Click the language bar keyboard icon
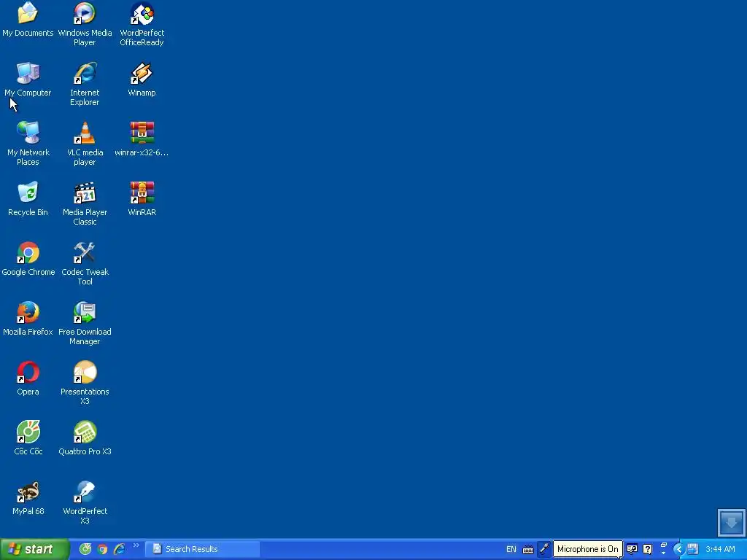This screenshot has height=560, width=747. click(528, 550)
